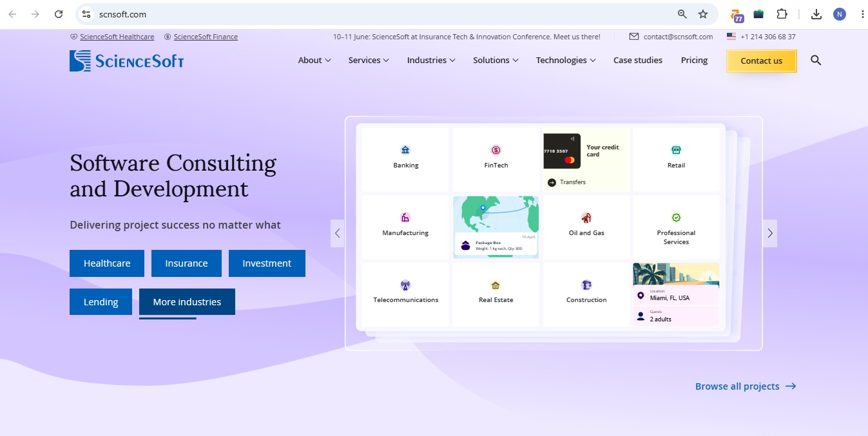
Task: Click the Professional Services icon tile
Action: 676,227
